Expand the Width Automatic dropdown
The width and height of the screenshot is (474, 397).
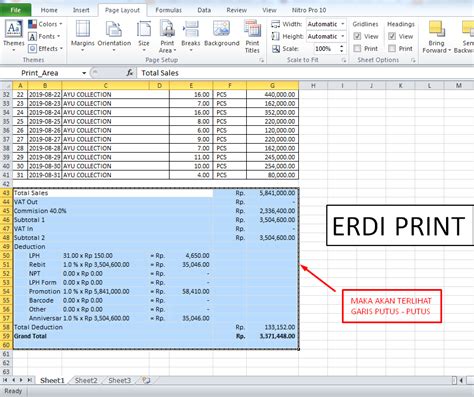click(x=343, y=24)
